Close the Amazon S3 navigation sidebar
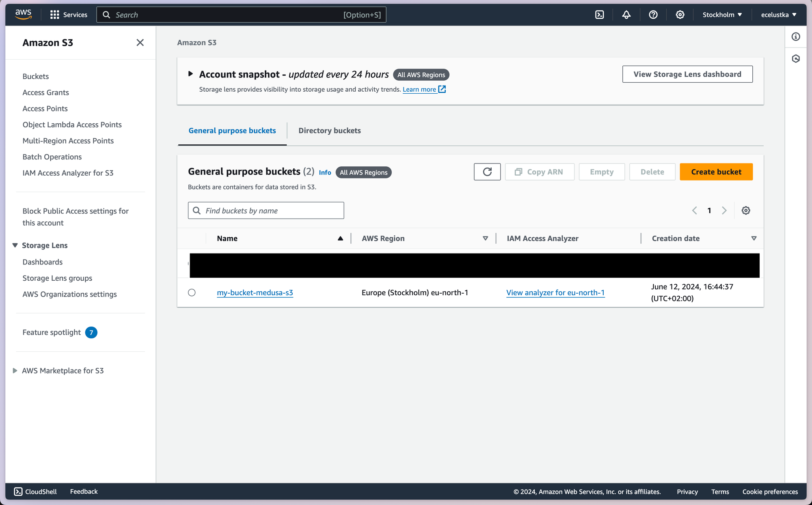The width and height of the screenshot is (812, 505). 140,43
